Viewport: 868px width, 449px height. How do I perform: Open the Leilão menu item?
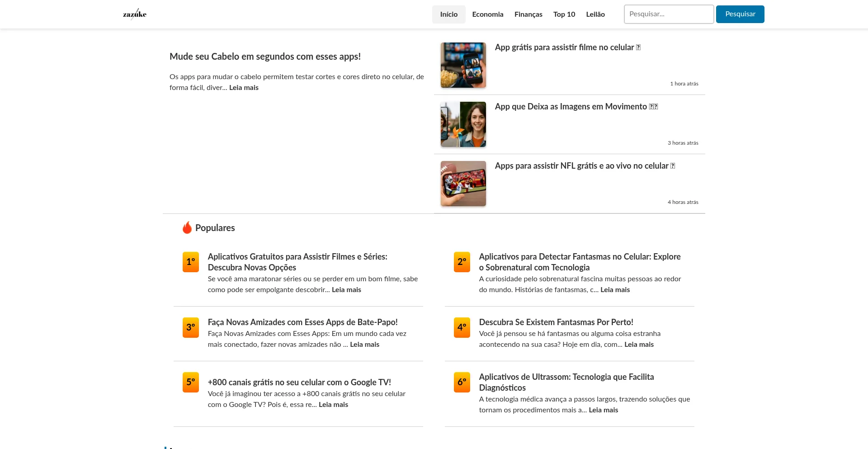[595, 14]
